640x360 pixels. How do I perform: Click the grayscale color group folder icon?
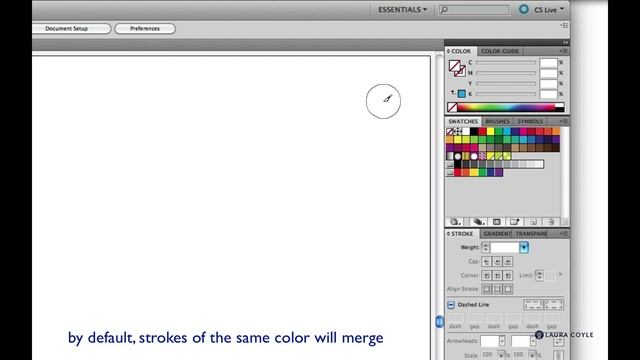[x=450, y=164]
